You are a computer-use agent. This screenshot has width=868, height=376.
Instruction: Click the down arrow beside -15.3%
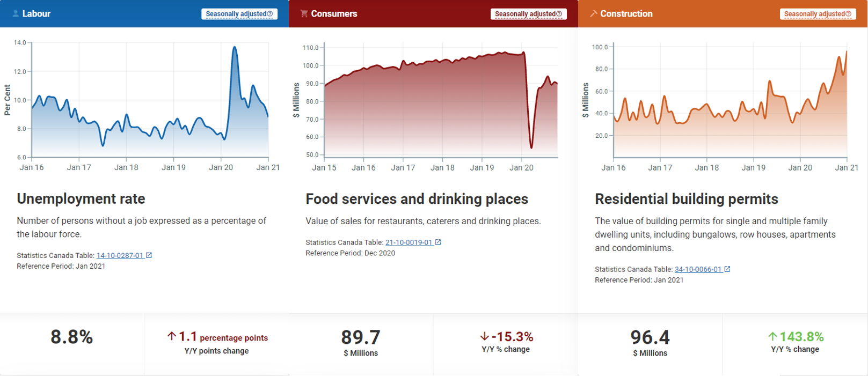point(484,336)
